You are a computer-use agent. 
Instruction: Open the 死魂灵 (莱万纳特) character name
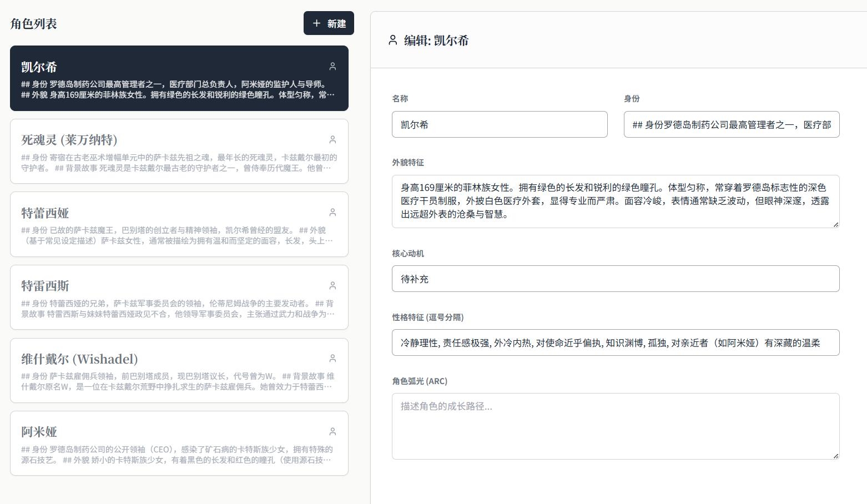coord(69,140)
